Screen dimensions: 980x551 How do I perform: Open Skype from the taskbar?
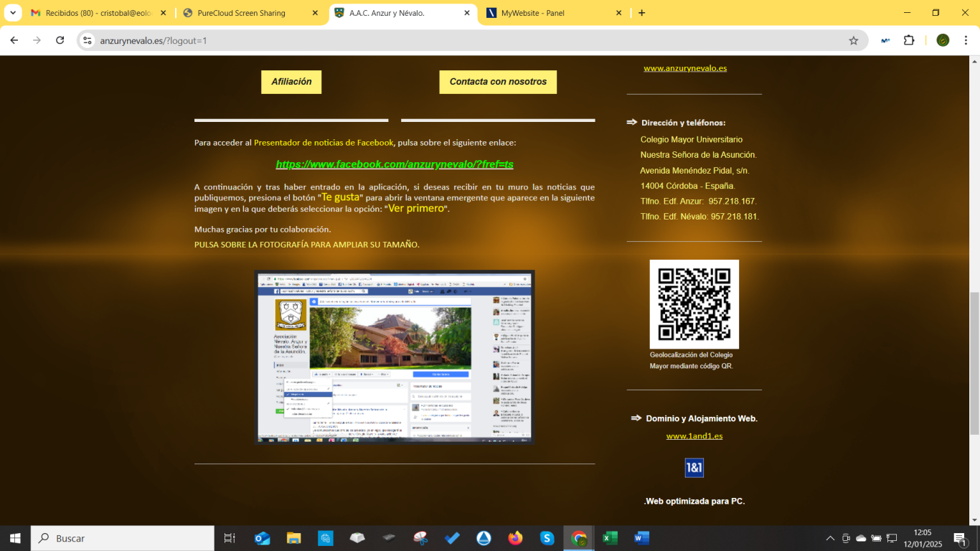tap(547, 538)
